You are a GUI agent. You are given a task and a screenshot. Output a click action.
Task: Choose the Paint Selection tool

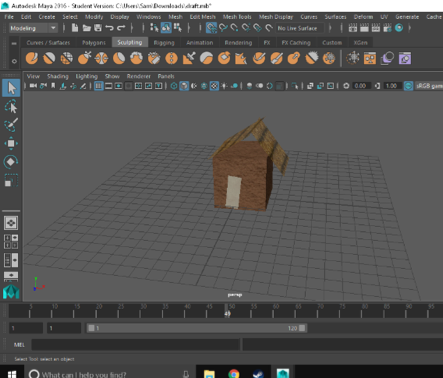pos(11,125)
